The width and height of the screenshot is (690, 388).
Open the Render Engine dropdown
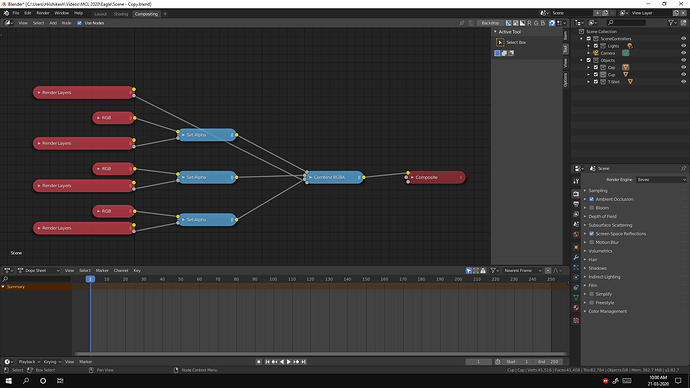[661, 179]
